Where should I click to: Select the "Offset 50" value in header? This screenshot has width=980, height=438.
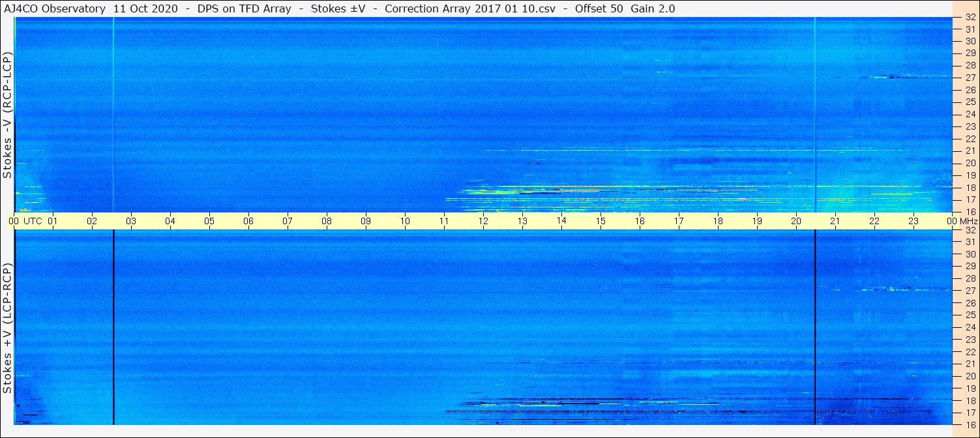pyautogui.click(x=599, y=9)
